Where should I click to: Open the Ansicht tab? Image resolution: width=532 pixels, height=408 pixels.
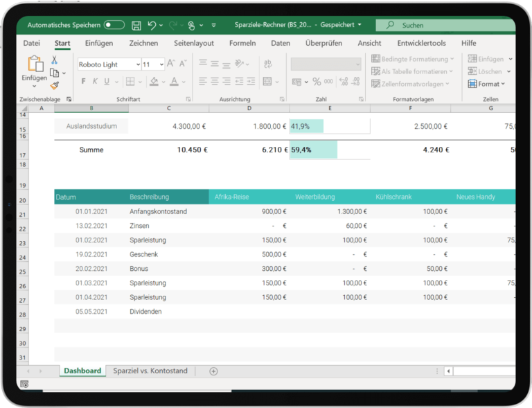[x=369, y=43]
